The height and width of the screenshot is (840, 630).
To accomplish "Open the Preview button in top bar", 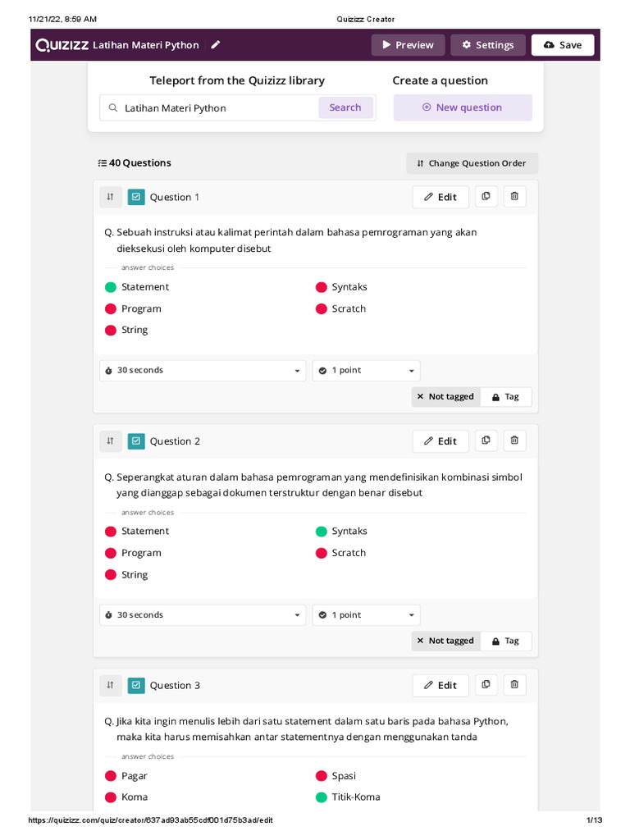I will pos(408,45).
